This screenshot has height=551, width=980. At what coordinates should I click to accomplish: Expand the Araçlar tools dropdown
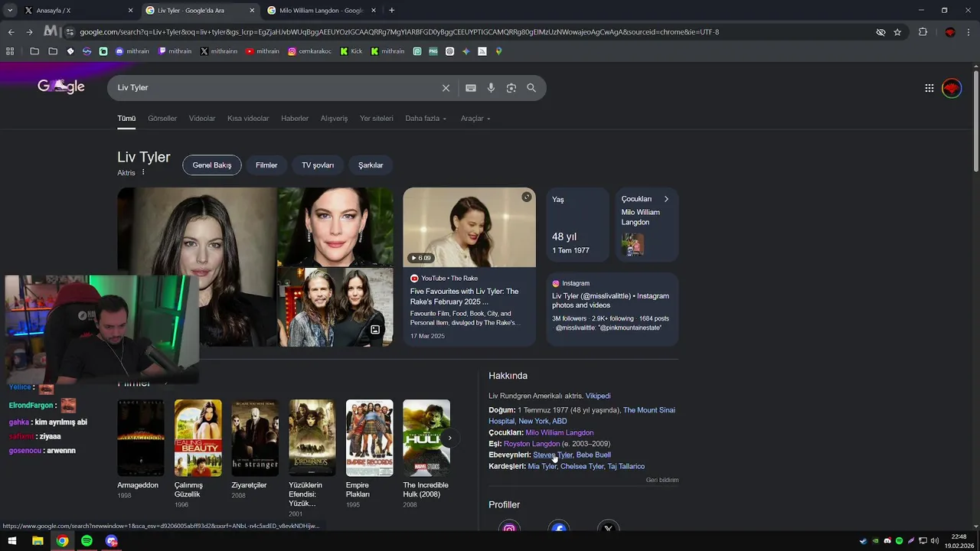(475, 119)
